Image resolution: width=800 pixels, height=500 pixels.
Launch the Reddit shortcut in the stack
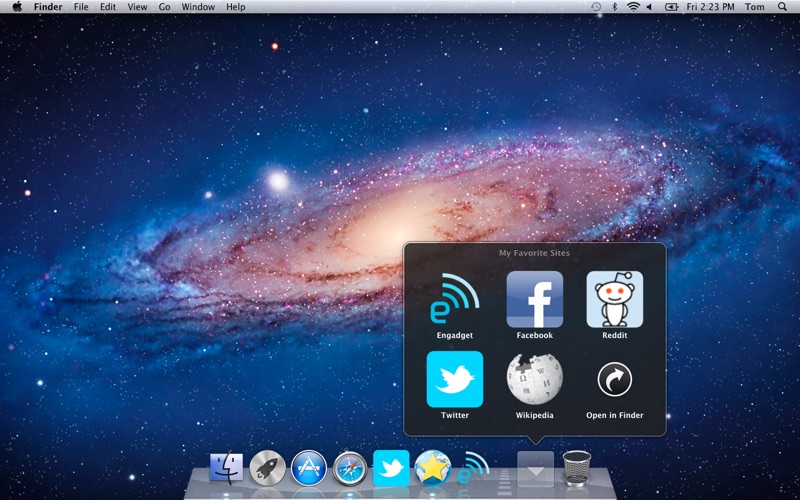pyautogui.click(x=614, y=299)
